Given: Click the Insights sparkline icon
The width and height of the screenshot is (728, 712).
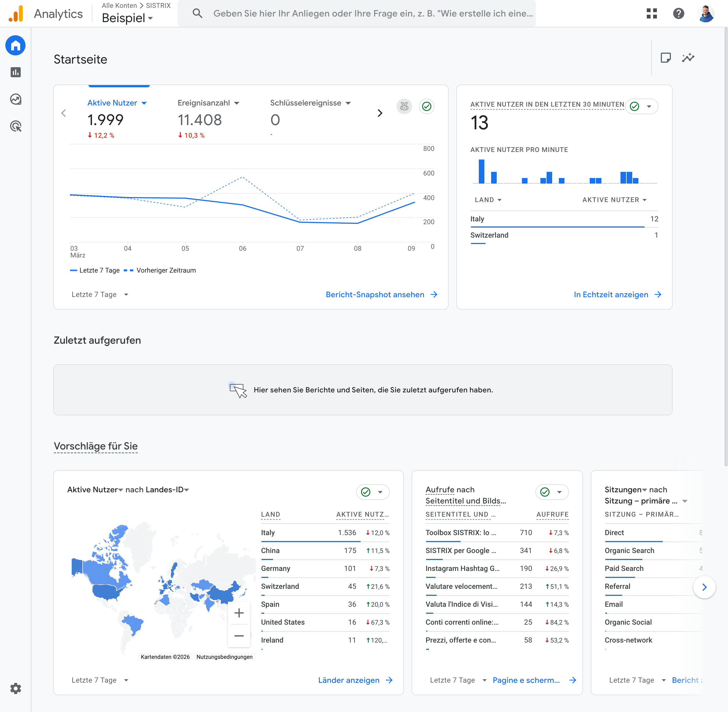Looking at the screenshot, I should coord(688,58).
